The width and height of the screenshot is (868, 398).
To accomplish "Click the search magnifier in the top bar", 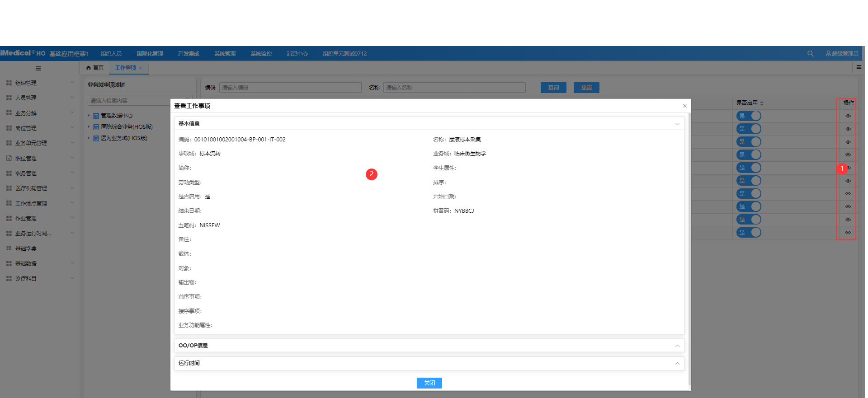I will [810, 53].
